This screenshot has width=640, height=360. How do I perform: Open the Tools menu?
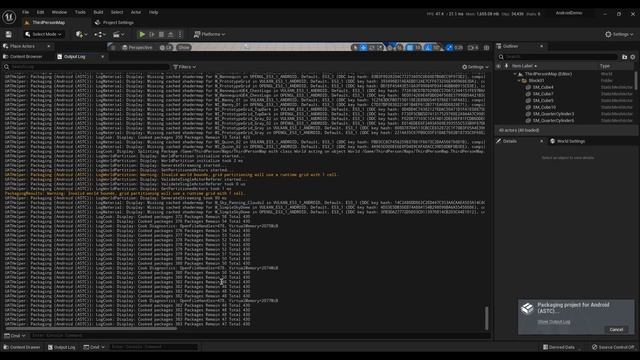(x=80, y=12)
